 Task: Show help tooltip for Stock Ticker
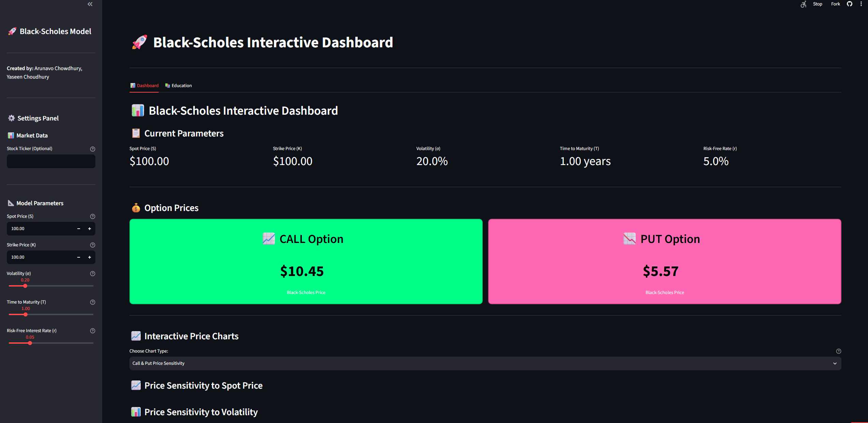[93, 149]
